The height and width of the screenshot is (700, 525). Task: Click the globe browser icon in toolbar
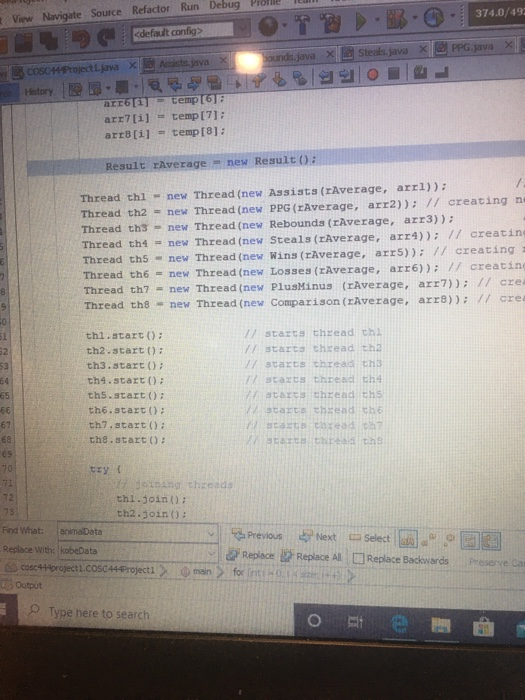(x=268, y=26)
